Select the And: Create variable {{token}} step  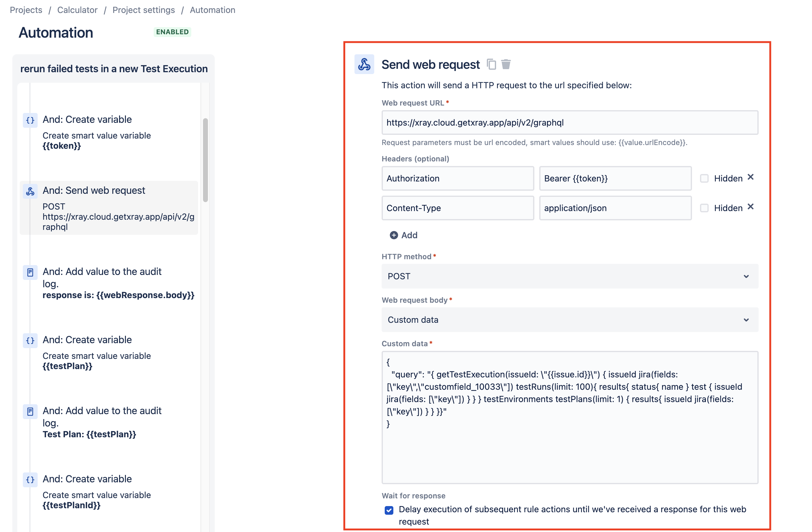[109, 132]
